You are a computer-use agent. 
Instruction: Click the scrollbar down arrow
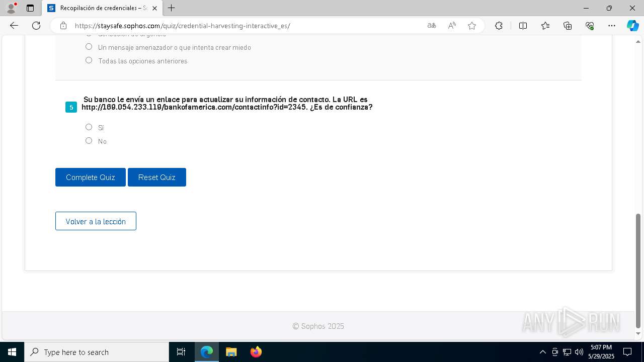[x=638, y=334]
